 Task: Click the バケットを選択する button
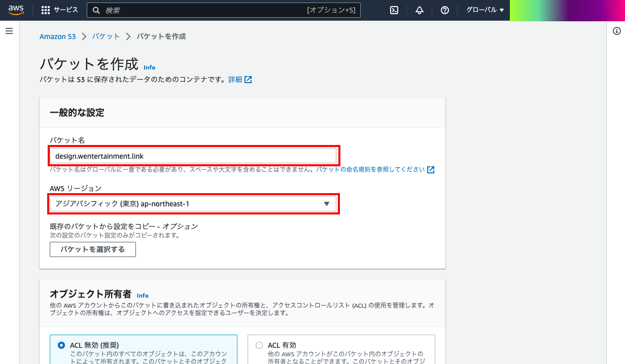(x=93, y=249)
